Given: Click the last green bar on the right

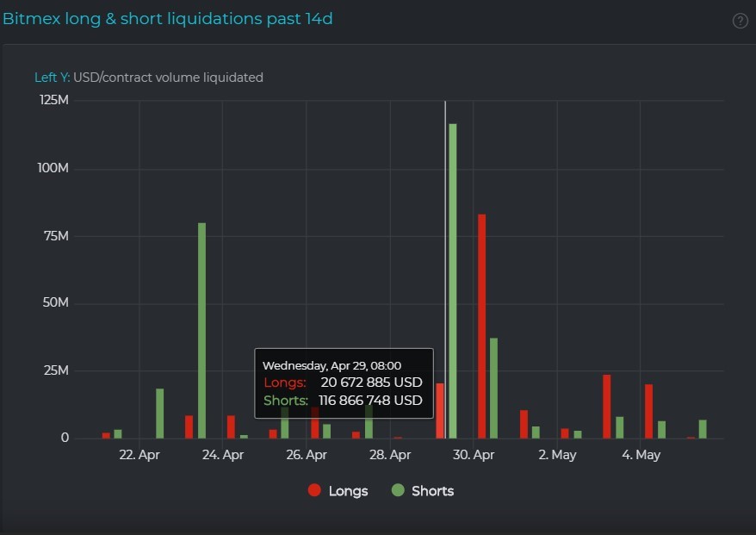Looking at the screenshot, I should click(x=703, y=429).
